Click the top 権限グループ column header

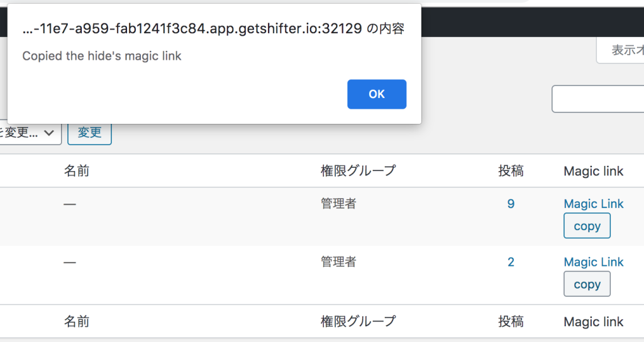pyautogui.click(x=358, y=171)
